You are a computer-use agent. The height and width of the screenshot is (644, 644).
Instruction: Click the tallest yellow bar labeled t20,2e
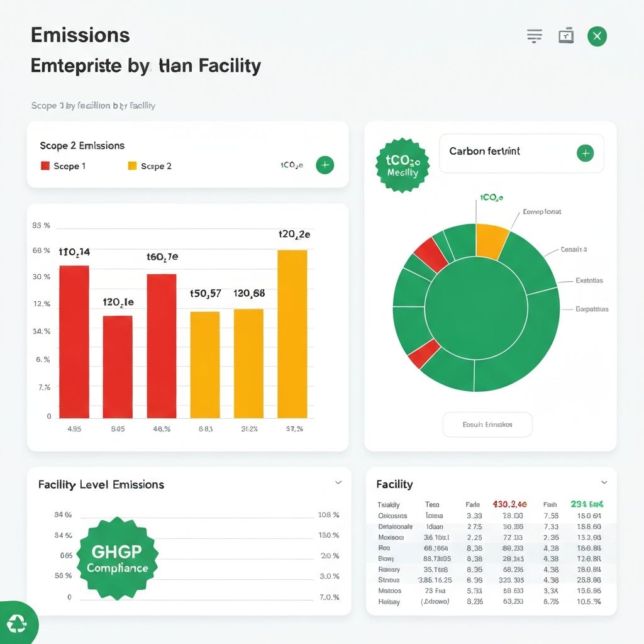(292, 333)
